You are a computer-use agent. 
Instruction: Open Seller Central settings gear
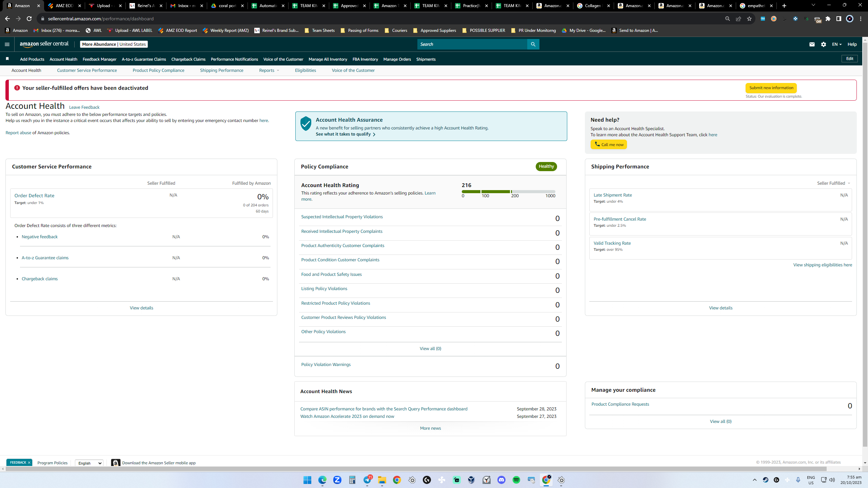click(x=824, y=44)
